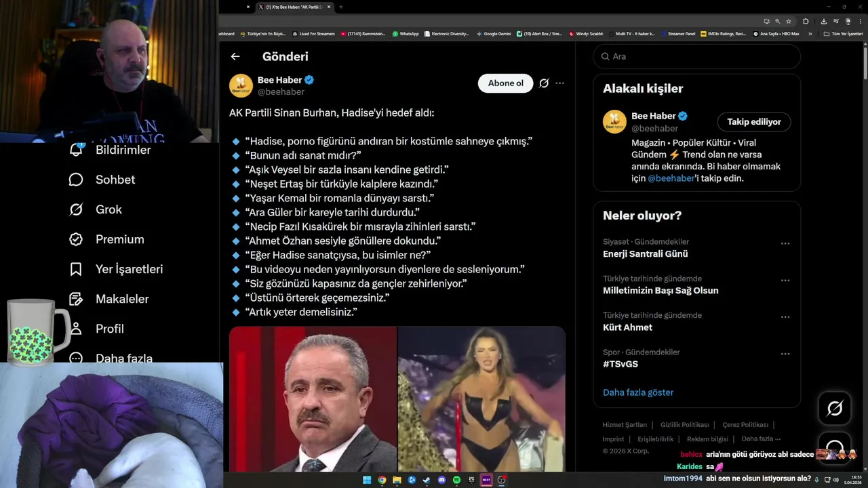868x488 pixels.
Task: Open Hizmet Şartları footer link
Action: [625, 425]
